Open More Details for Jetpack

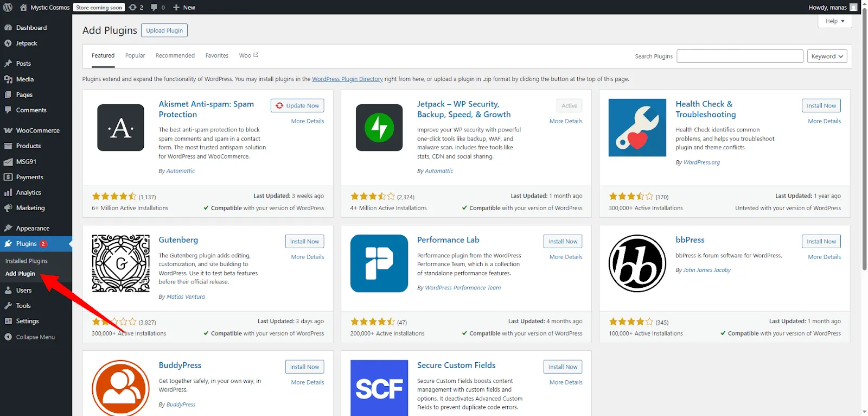coord(566,122)
